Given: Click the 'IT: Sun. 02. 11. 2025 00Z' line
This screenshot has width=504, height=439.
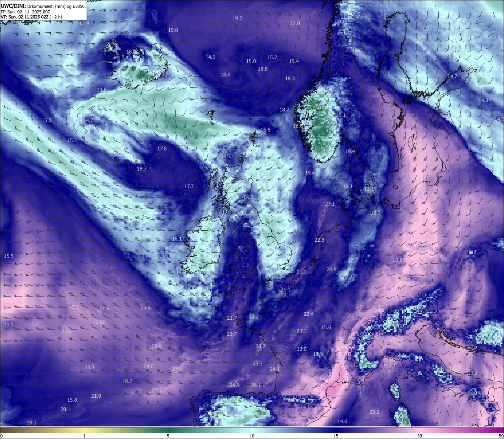Looking at the screenshot, I should [26, 12].
